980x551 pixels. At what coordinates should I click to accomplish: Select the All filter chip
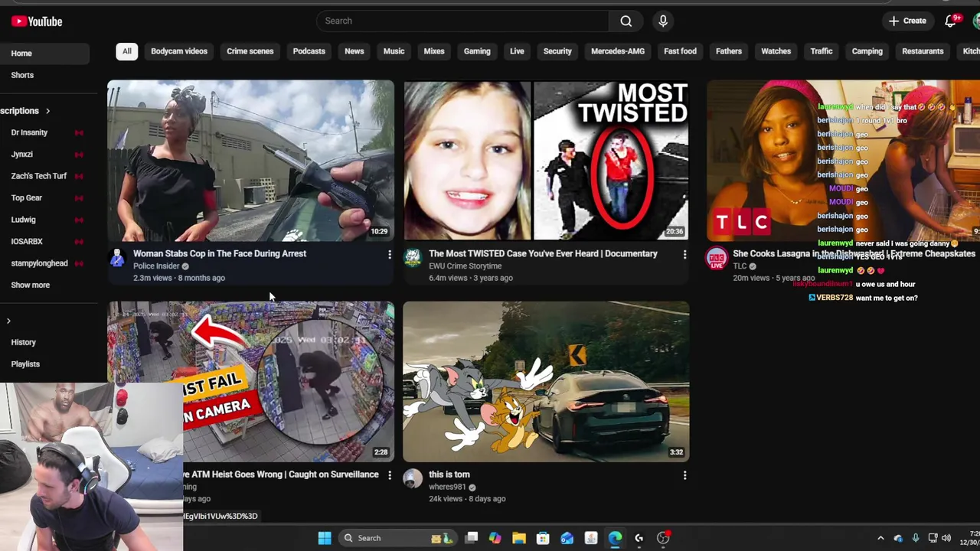(127, 51)
